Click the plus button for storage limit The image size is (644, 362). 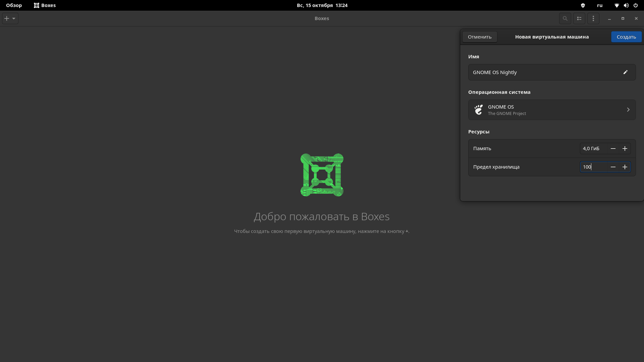click(625, 167)
